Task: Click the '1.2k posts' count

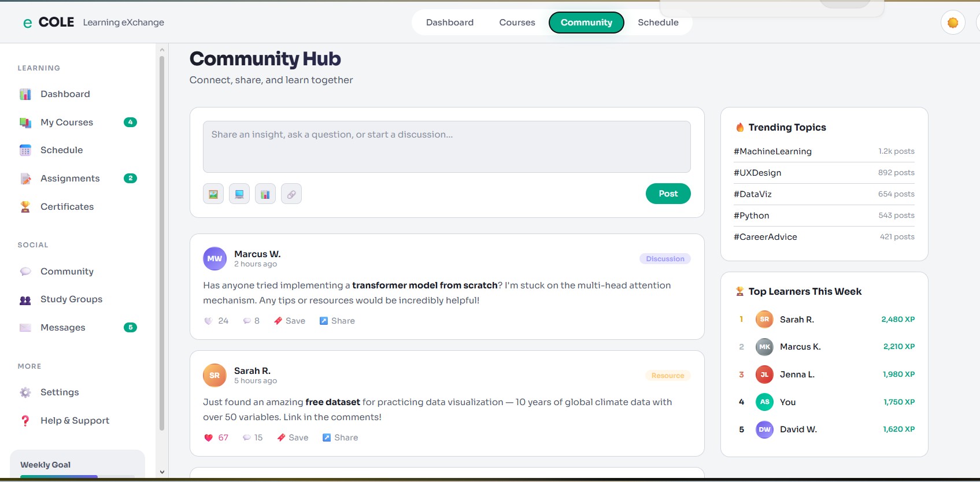Action: [x=896, y=151]
